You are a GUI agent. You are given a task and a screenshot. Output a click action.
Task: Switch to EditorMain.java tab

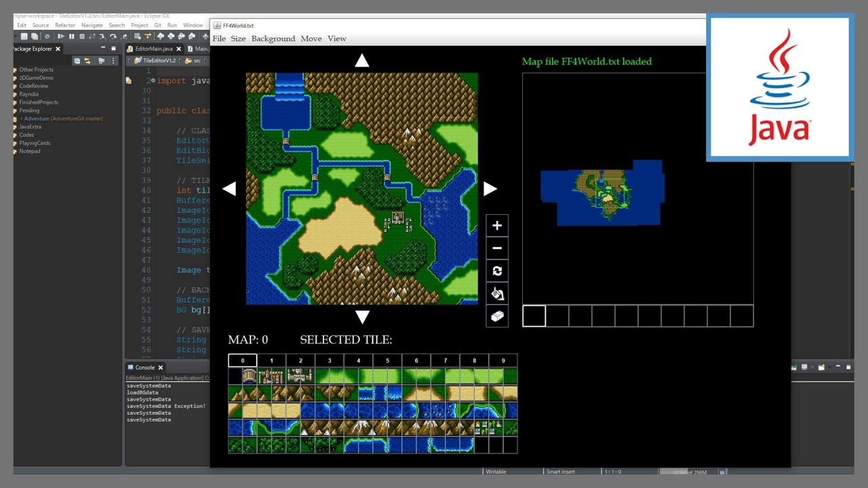click(x=155, y=49)
